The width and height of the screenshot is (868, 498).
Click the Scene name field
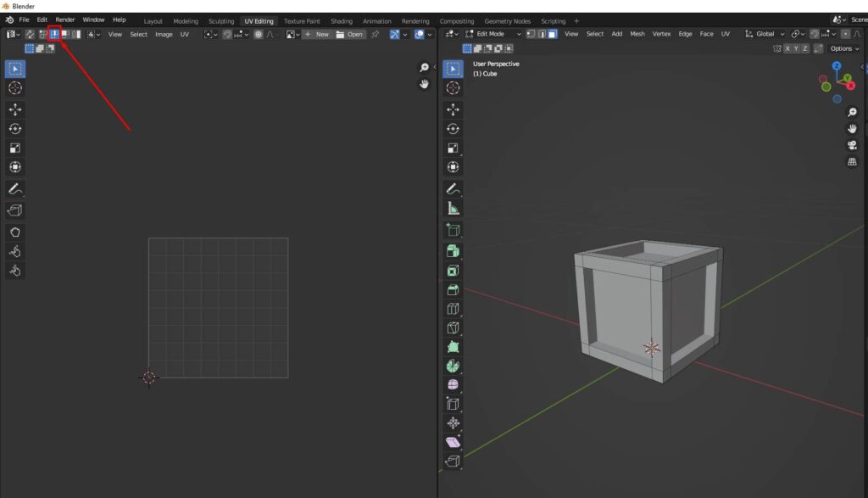coord(858,20)
